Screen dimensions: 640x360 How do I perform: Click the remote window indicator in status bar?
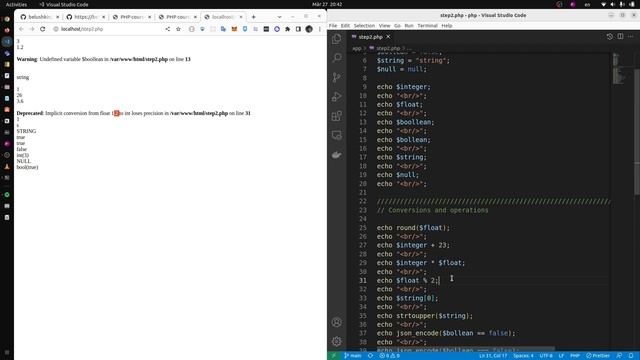(333, 356)
